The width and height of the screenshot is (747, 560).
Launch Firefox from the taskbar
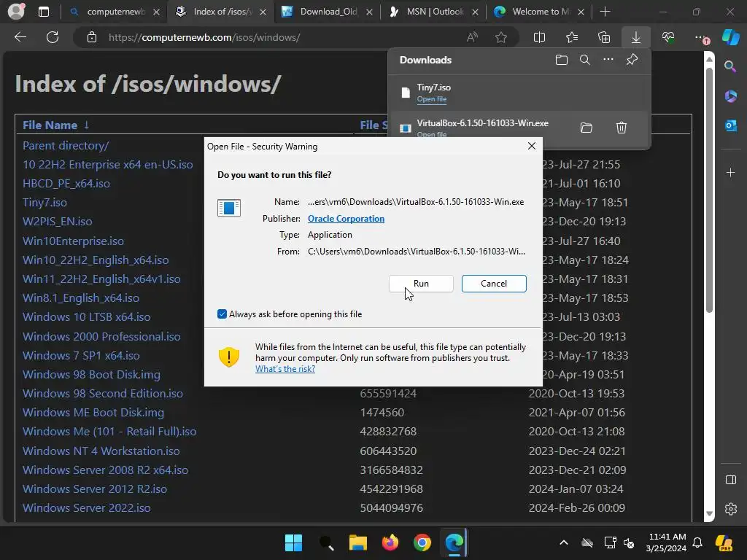pos(390,542)
